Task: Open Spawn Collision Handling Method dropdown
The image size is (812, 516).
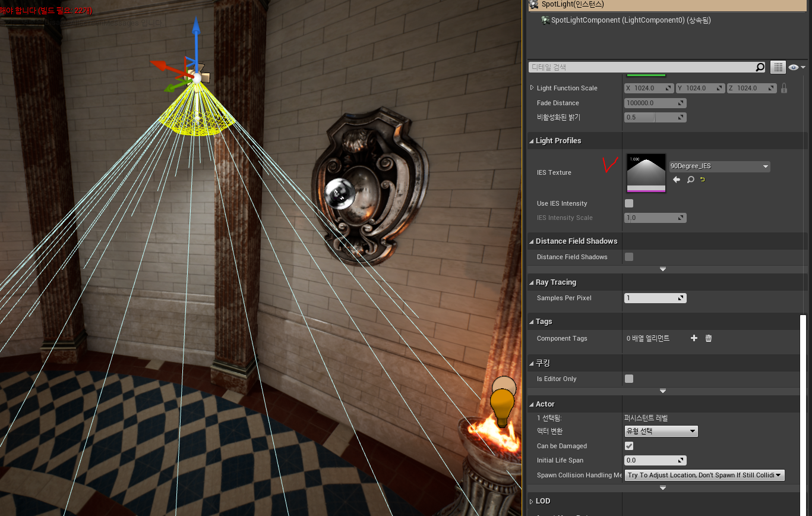Action: [x=704, y=475]
